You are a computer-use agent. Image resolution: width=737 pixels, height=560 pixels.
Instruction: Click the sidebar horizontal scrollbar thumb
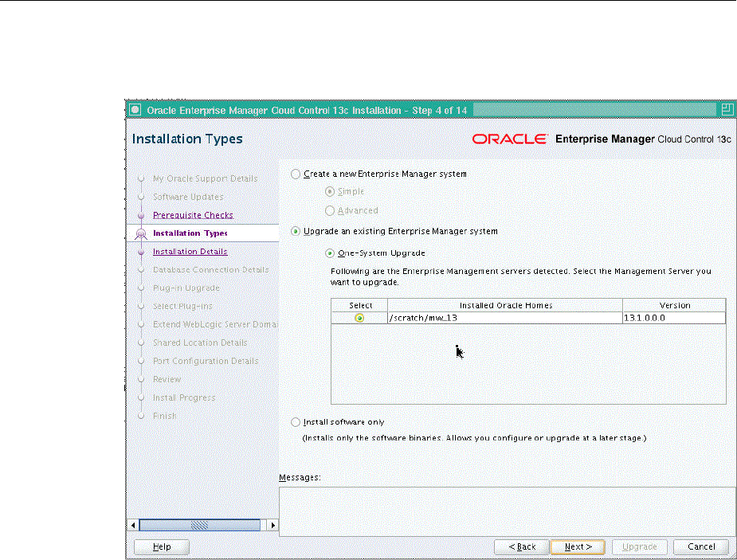click(x=200, y=525)
